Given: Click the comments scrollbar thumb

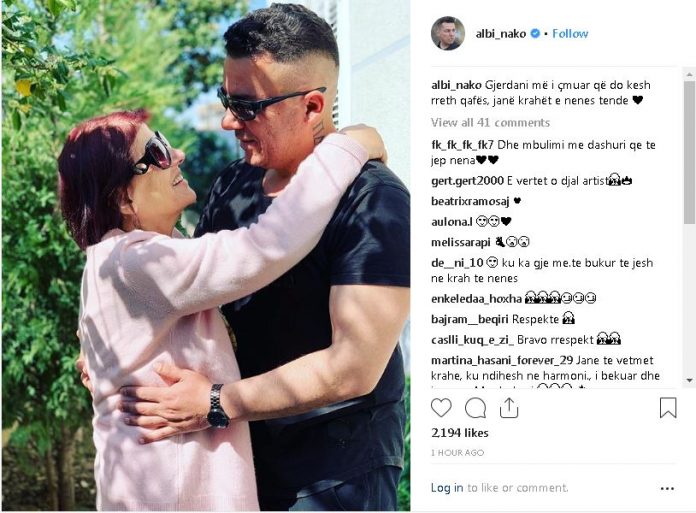Looking at the screenshot, I should 689,152.
